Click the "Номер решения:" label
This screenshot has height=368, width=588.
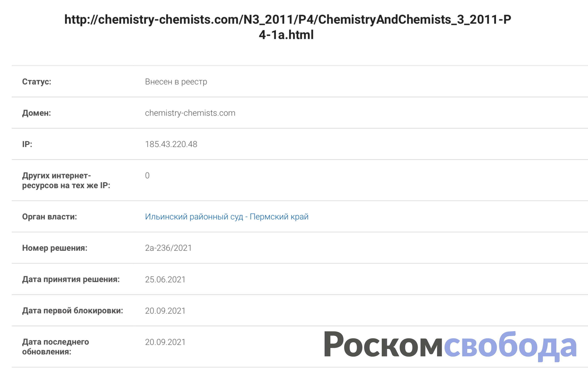coord(55,248)
